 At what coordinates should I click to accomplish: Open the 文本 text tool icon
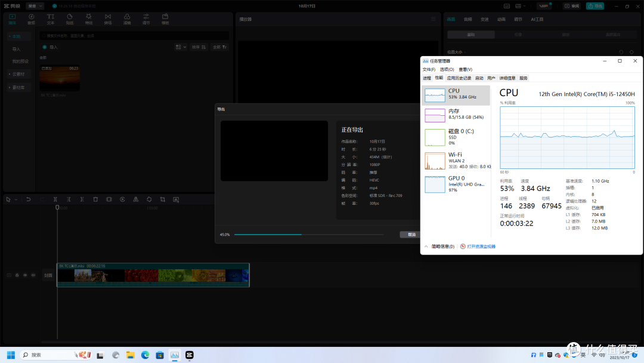pos(51,19)
